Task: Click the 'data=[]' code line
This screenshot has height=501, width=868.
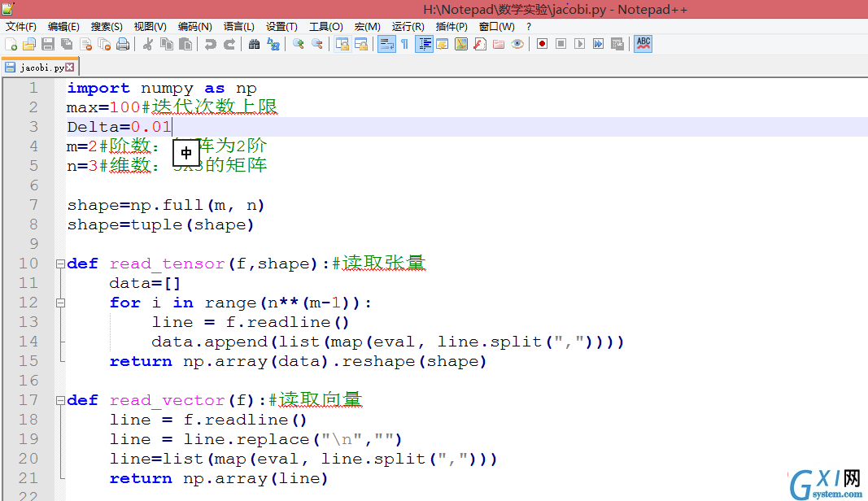Action: point(145,283)
